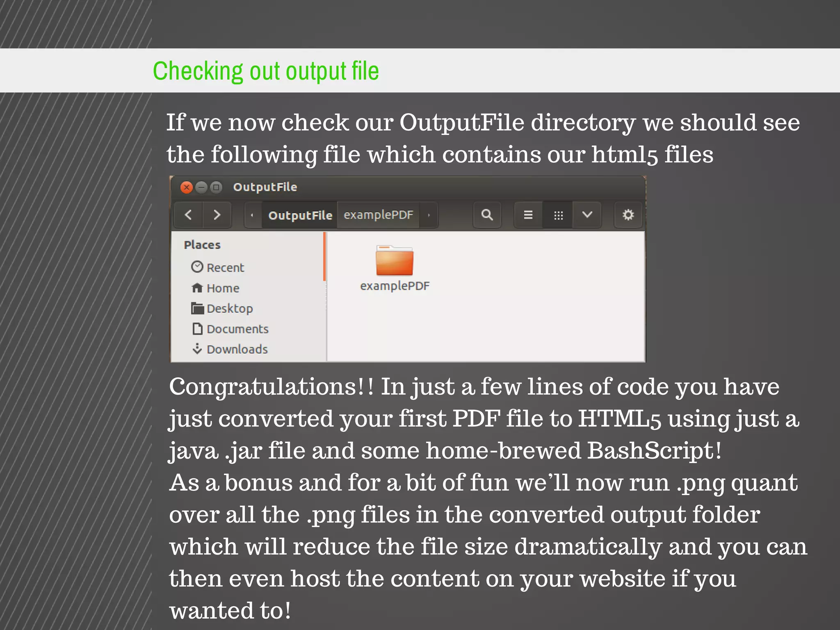Open Documents in Places sidebar

230,329
